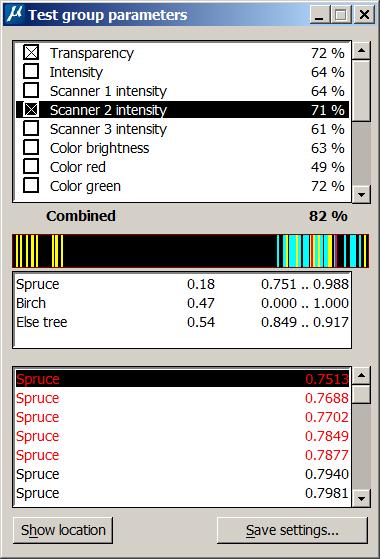This screenshot has width=380, height=559.
Task: Click the application icon in the title bar
Action: pyautogui.click(x=14, y=14)
